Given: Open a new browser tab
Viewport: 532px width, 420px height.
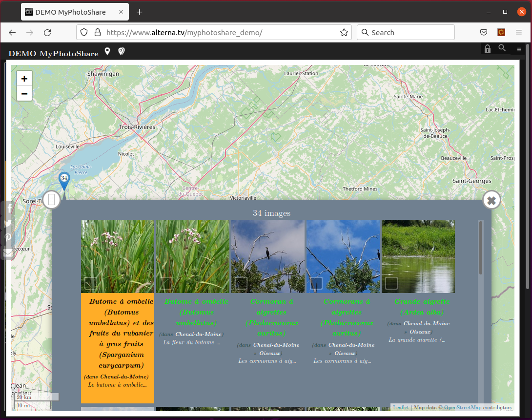Looking at the screenshot, I should (140, 12).
